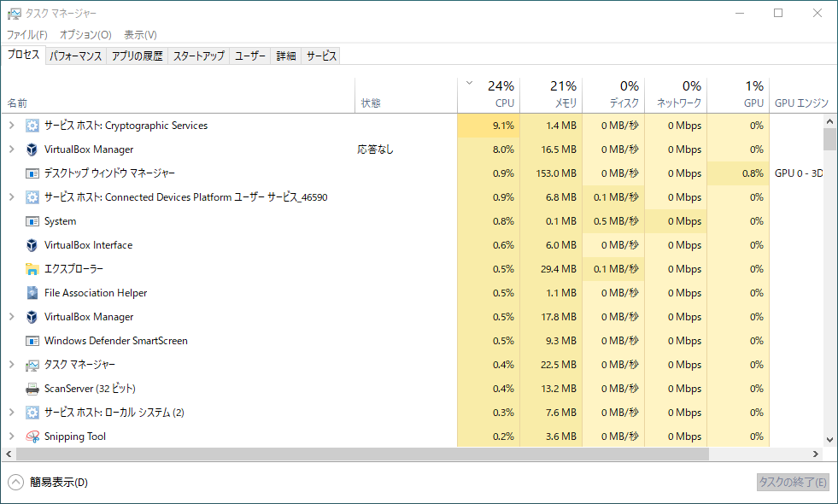This screenshot has width=838, height=504.
Task: Switch to the パフォーマンス tab
Action: coord(75,56)
